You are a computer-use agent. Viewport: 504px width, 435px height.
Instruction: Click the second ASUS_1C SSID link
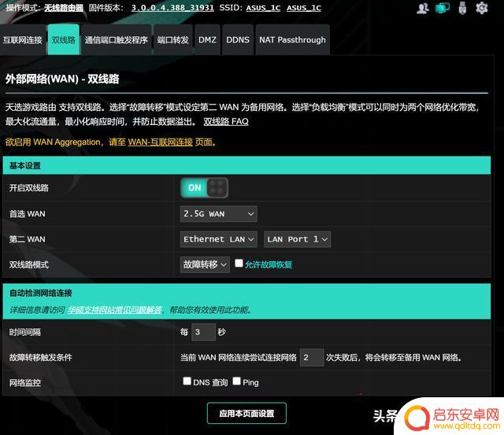click(304, 8)
